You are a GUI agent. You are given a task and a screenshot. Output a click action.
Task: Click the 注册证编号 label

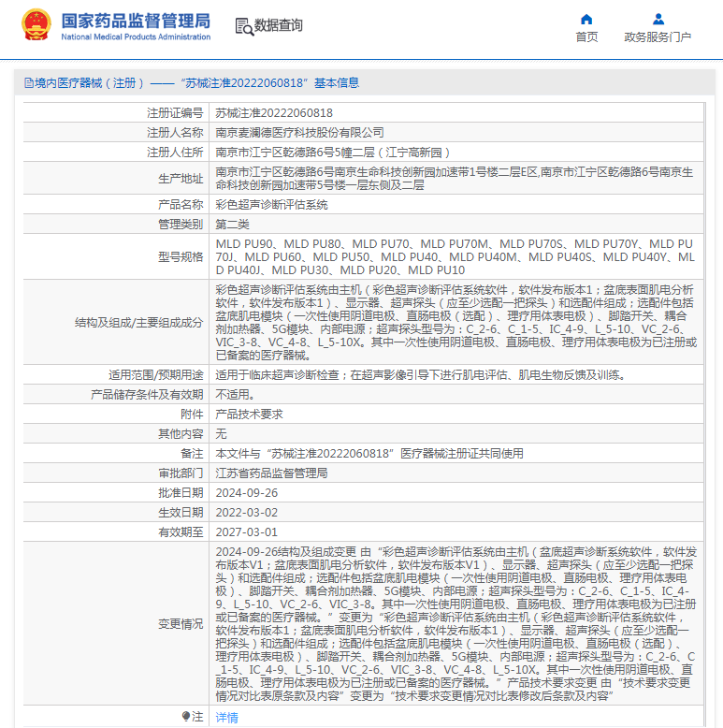[x=175, y=113]
